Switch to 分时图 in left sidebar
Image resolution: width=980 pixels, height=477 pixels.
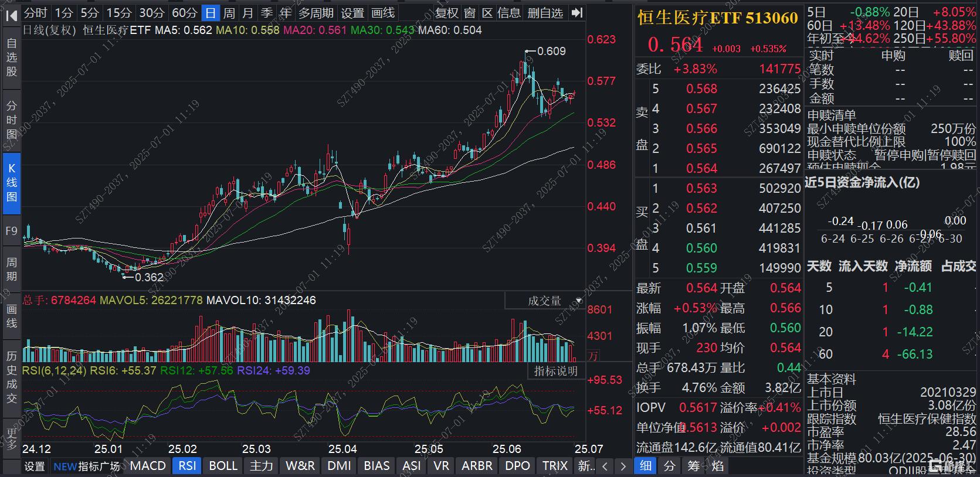pyautogui.click(x=12, y=120)
